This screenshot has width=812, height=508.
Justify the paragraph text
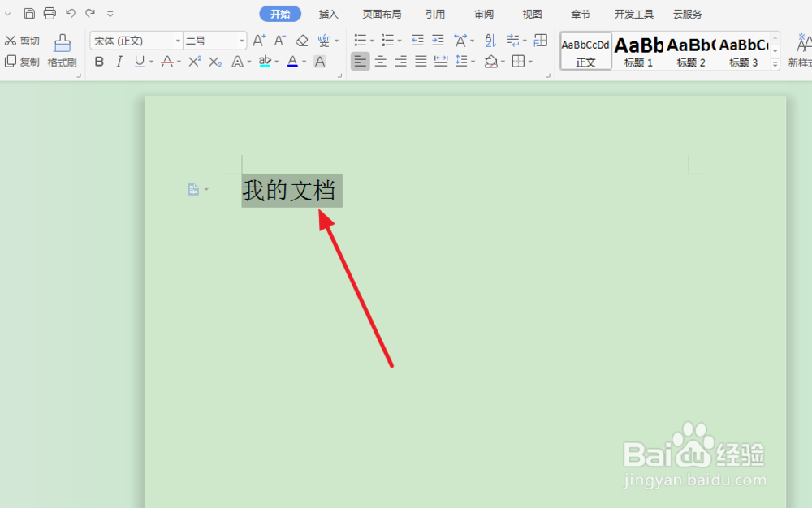click(x=421, y=62)
